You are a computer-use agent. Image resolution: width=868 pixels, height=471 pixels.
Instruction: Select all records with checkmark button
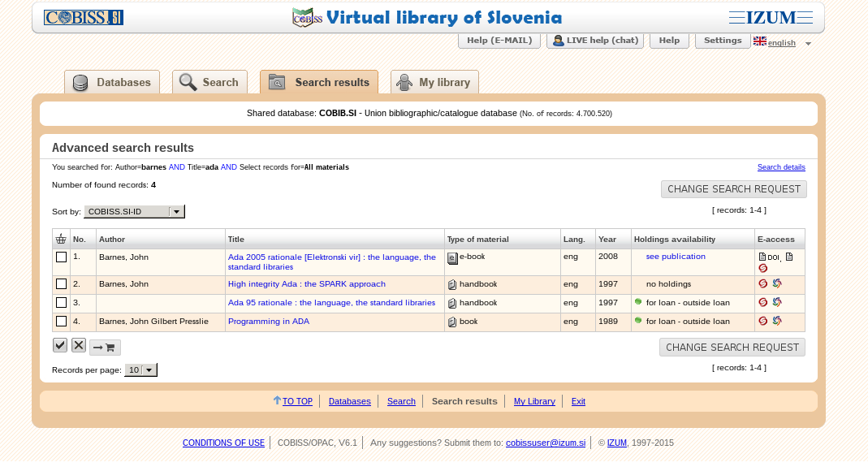pyautogui.click(x=60, y=345)
